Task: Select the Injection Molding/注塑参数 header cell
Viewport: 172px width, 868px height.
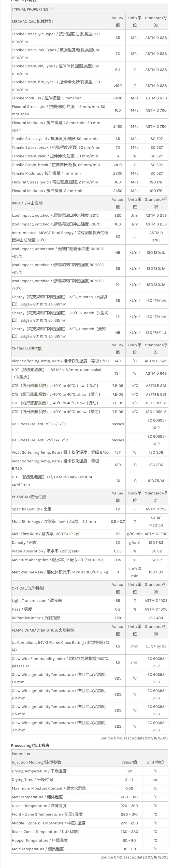Action: [36, 762]
